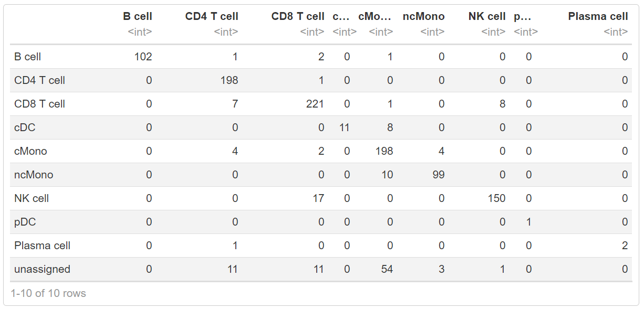The image size is (644, 309).
Task: Click the Plasma cell column header
Action: pyautogui.click(x=598, y=16)
